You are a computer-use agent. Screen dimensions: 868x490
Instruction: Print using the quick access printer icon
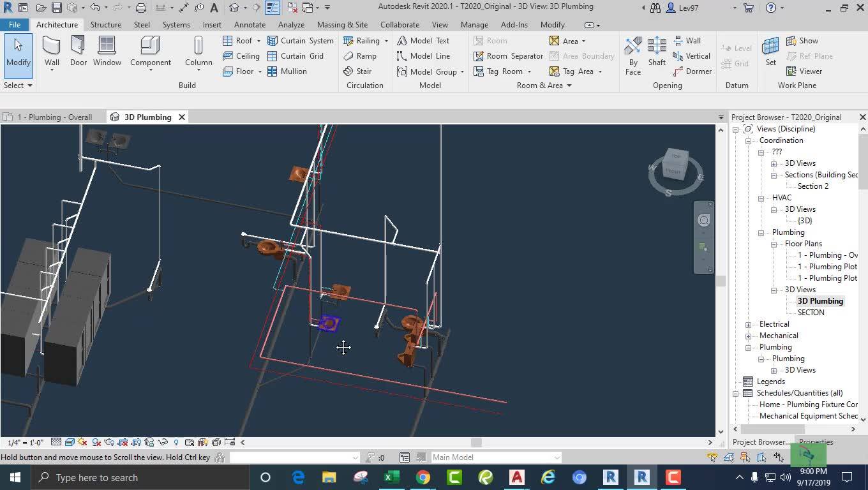point(141,8)
